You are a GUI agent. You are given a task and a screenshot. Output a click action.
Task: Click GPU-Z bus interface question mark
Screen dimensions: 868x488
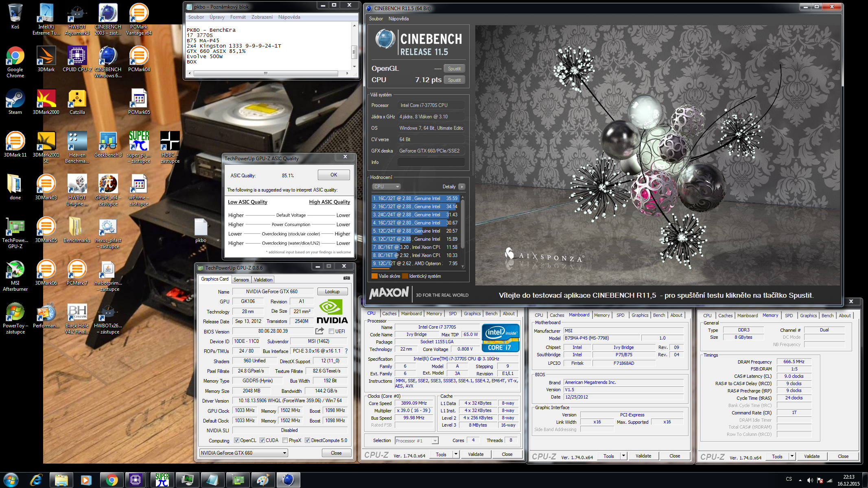coord(346,351)
